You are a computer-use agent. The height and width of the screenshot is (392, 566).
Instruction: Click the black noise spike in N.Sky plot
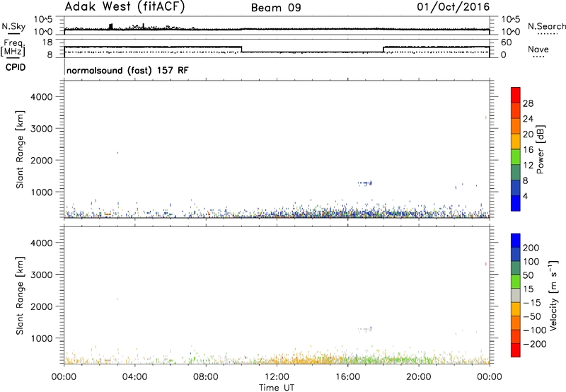pyautogui.click(x=111, y=27)
